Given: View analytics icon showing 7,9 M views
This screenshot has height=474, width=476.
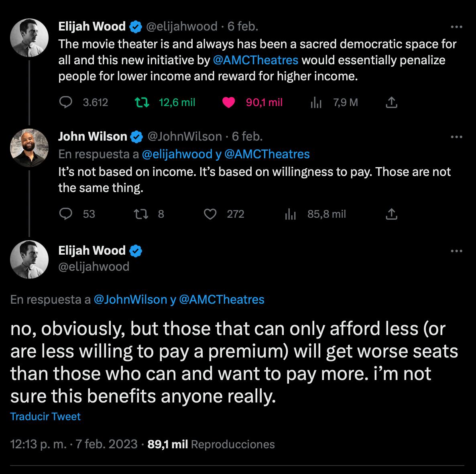Looking at the screenshot, I should (316, 103).
